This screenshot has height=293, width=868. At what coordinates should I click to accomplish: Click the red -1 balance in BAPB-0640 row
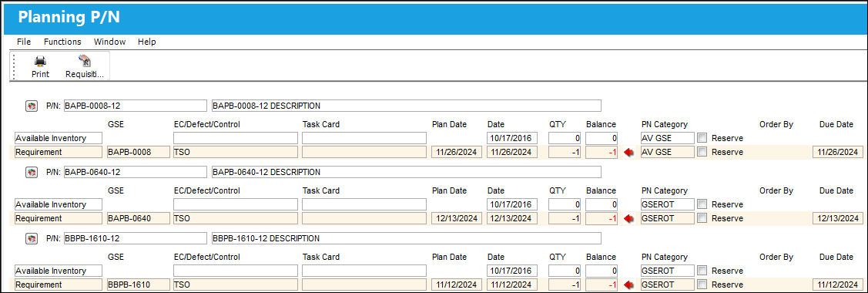tap(602, 218)
